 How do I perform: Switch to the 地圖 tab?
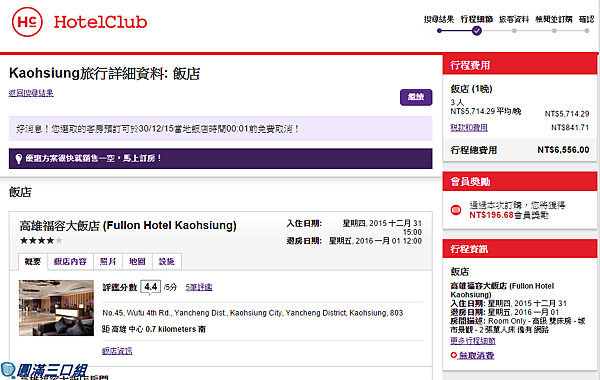[x=137, y=262]
